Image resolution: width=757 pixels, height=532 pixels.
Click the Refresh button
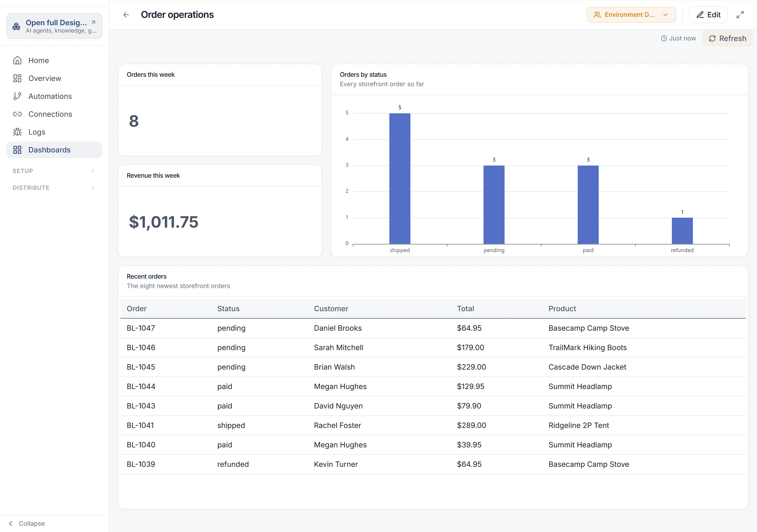pos(727,39)
